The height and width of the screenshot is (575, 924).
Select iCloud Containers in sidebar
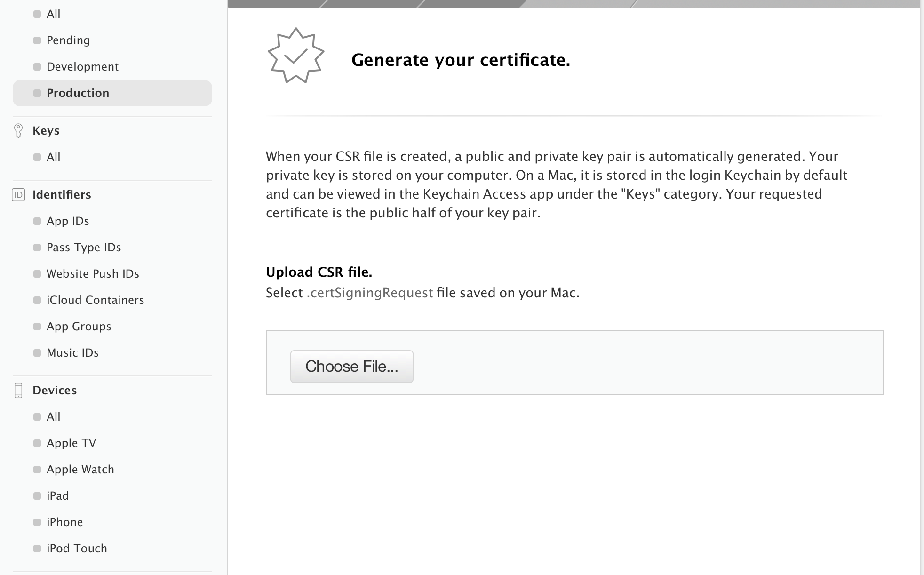(95, 300)
